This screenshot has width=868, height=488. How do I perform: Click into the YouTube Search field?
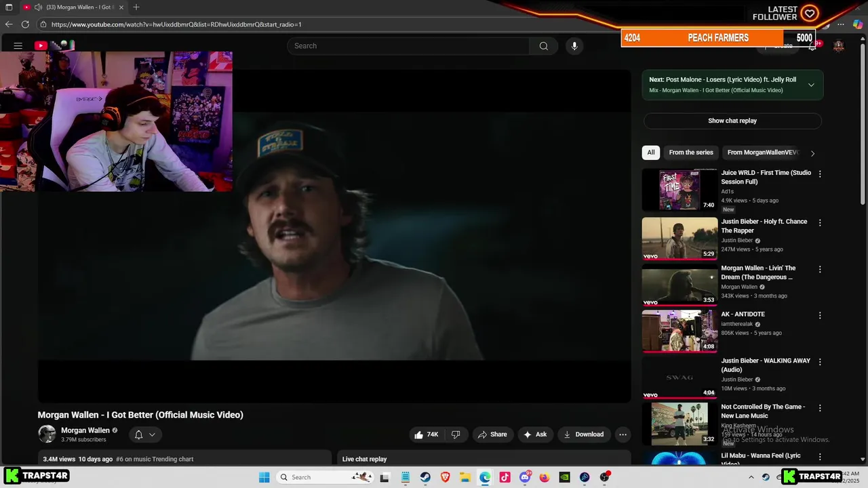[x=409, y=46]
